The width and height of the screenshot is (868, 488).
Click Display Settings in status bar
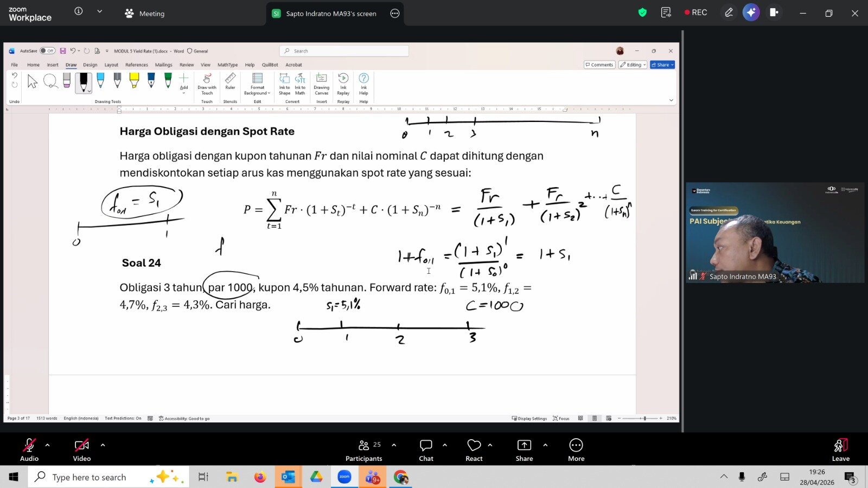point(529,419)
